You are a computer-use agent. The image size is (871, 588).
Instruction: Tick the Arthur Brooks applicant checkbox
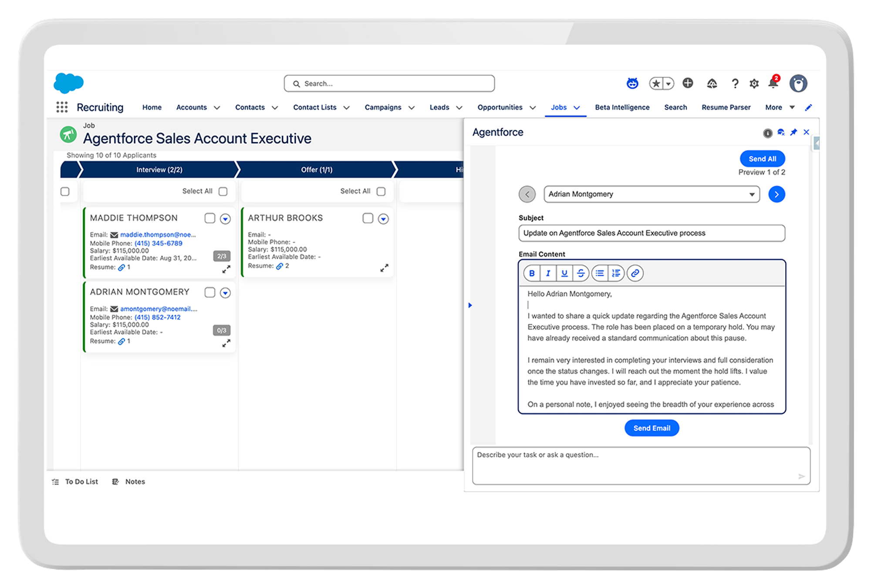[368, 218]
